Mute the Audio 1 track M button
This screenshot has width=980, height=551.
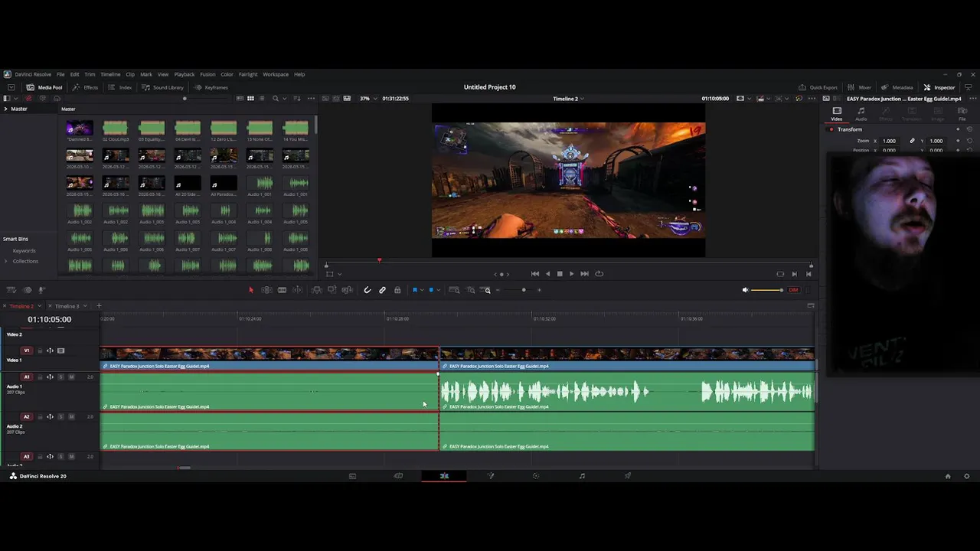71,377
